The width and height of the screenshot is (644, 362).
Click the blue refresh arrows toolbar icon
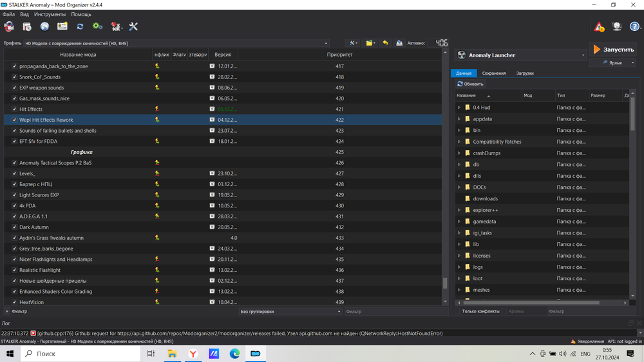click(x=80, y=26)
